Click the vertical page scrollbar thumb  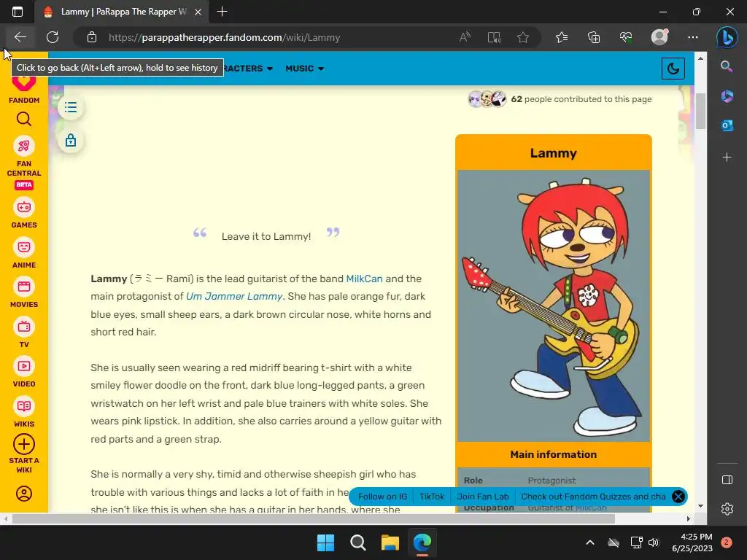(700, 112)
